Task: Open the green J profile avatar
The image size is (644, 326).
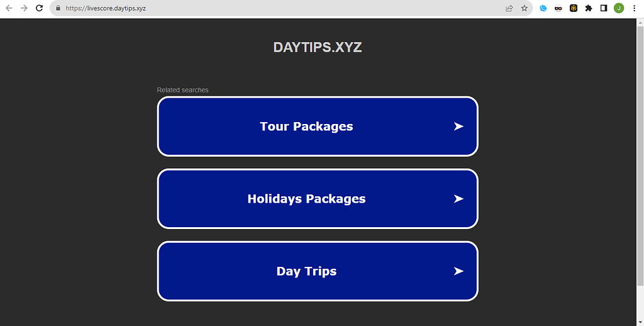Action: pos(619,8)
